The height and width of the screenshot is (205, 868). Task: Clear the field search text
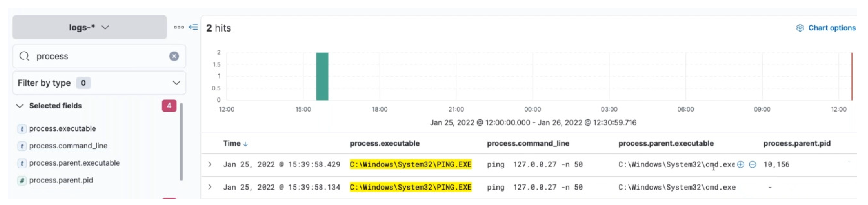[x=174, y=56]
